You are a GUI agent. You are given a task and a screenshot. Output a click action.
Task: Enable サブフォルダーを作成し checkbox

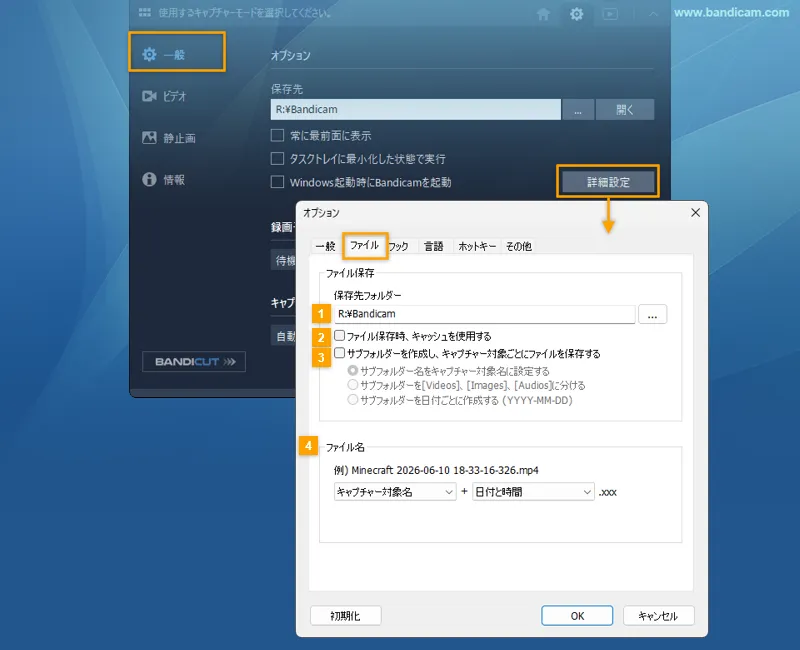(x=339, y=353)
